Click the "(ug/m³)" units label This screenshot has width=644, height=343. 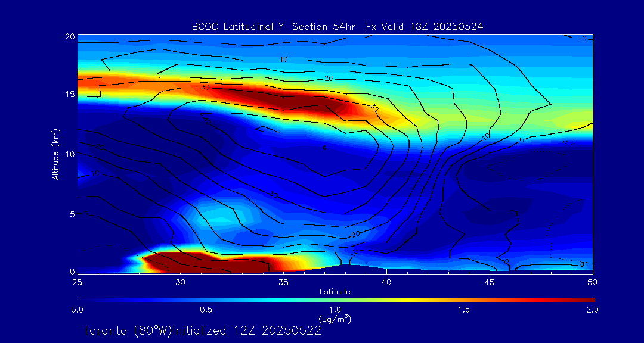tap(335, 319)
